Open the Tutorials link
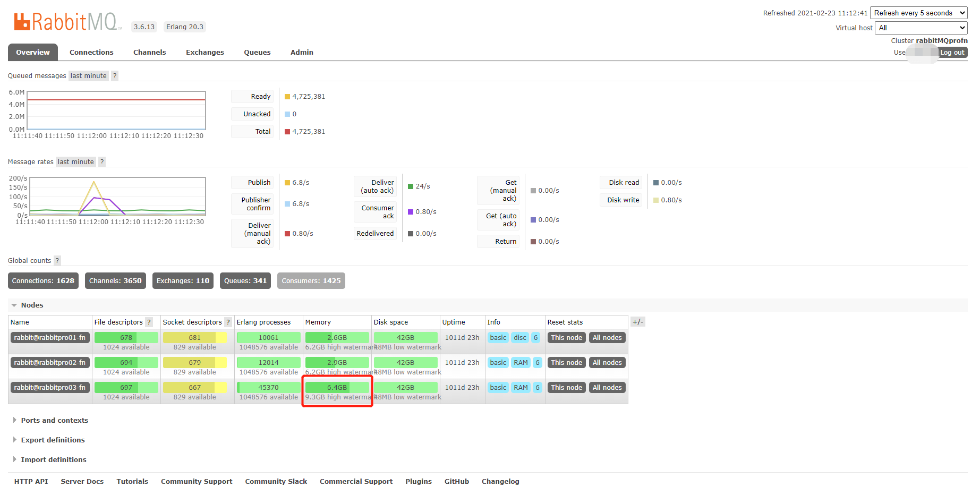This screenshot has width=980, height=495. 132,482
